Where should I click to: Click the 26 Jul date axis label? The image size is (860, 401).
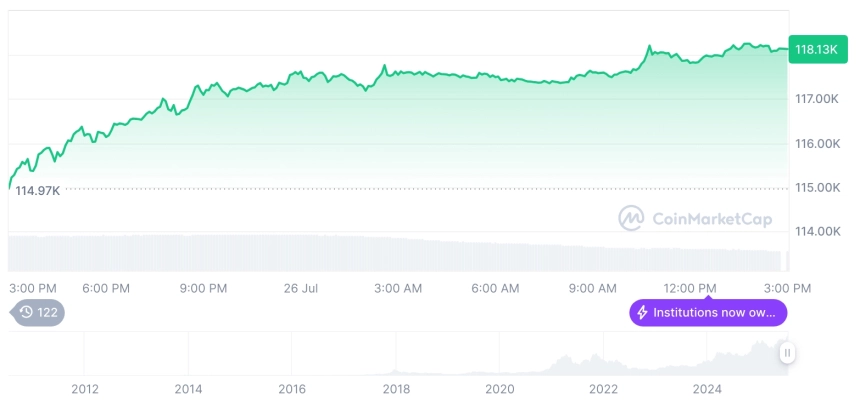click(301, 288)
